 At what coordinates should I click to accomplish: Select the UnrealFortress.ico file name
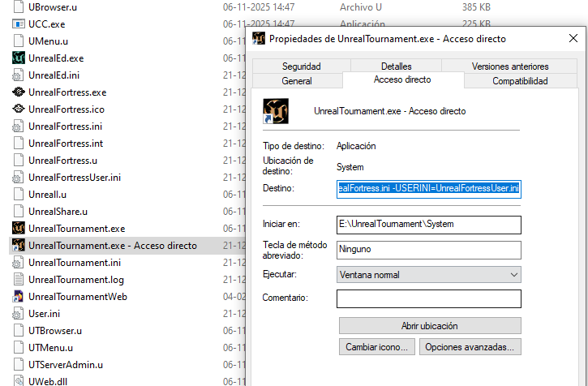(x=67, y=109)
